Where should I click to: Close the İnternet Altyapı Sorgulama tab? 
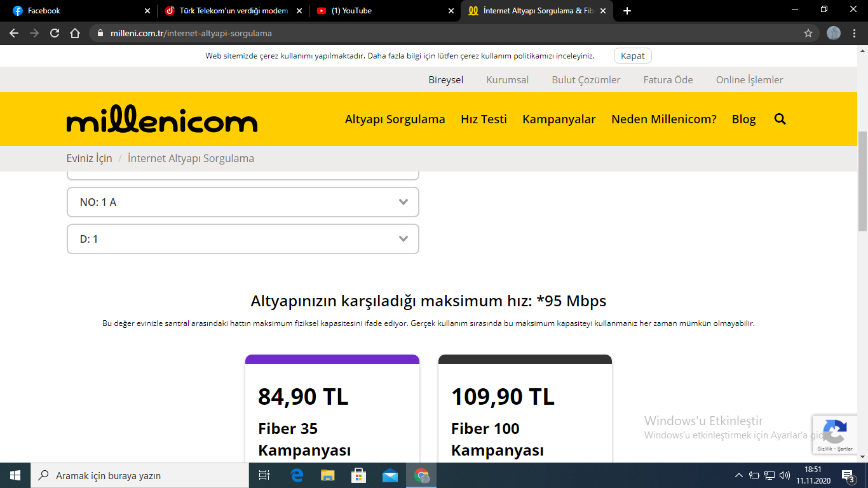pyautogui.click(x=603, y=11)
